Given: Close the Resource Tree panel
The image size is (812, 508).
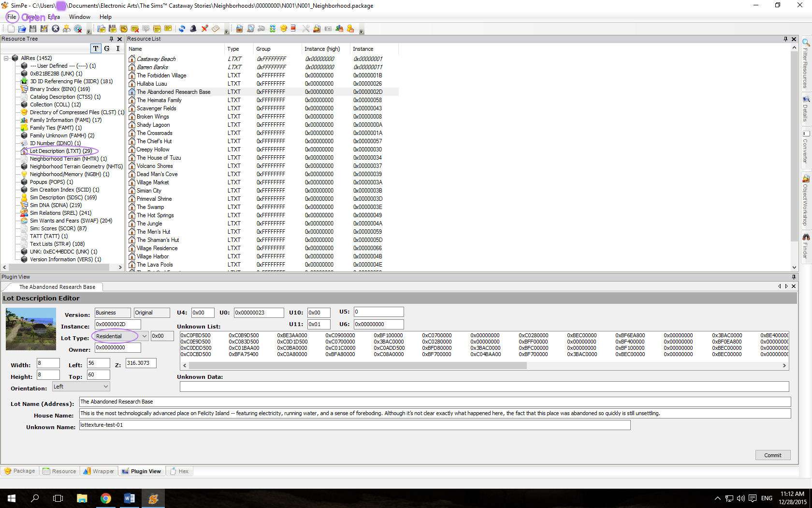Looking at the screenshot, I should (119, 39).
